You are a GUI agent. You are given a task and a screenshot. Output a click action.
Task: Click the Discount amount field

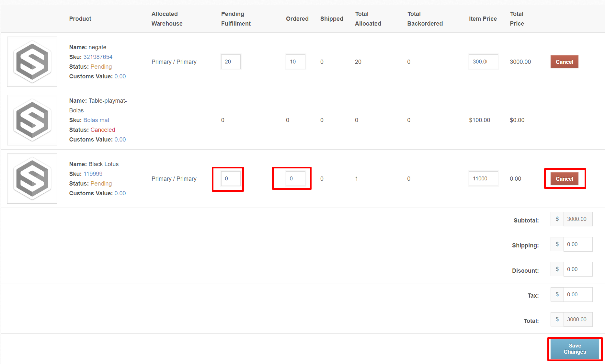coord(577,269)
